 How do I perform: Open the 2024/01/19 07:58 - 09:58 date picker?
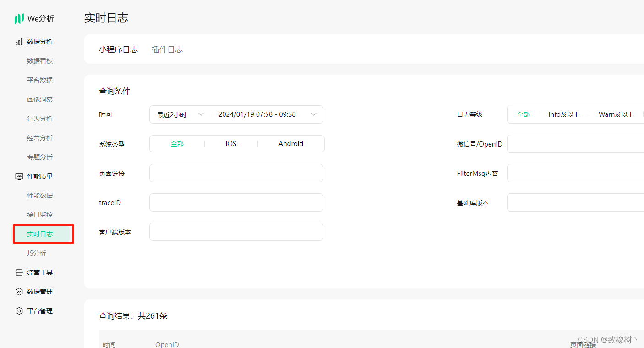[x=267, y=114]
